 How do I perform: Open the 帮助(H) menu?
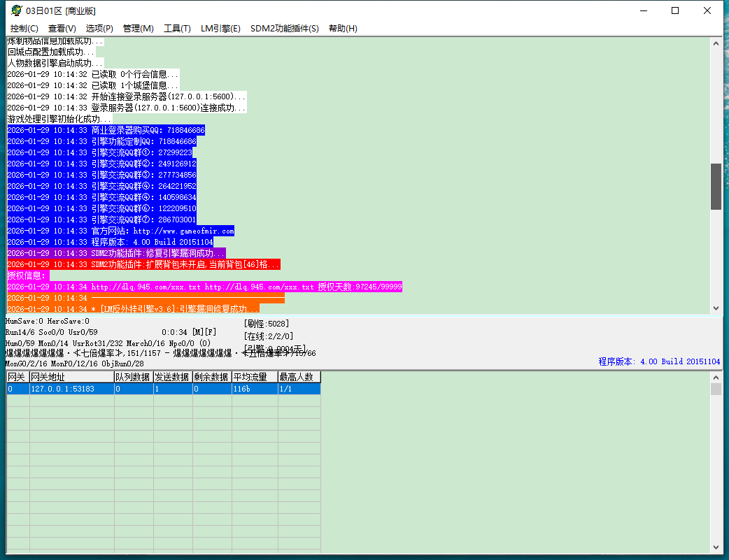pyautogui.click(x=343, y=29)
